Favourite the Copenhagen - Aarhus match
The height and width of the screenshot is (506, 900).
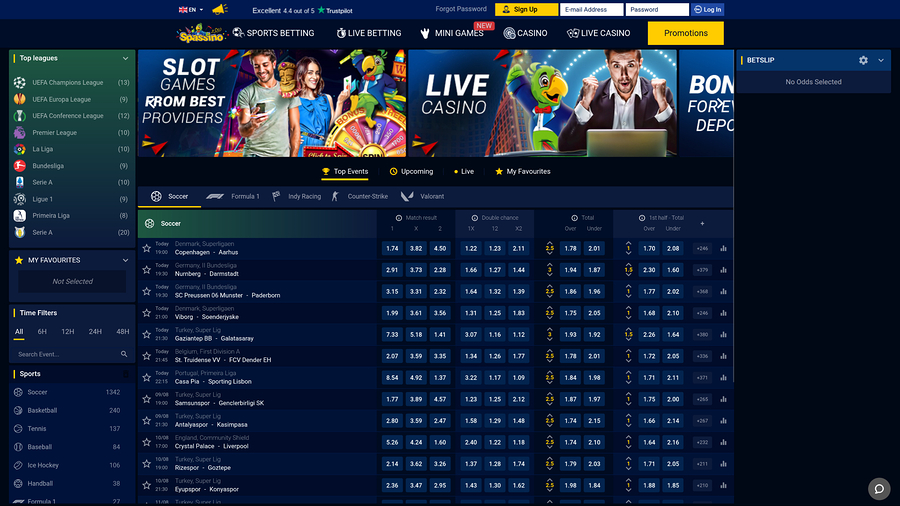pyautogui.click(x=146, y=248)
